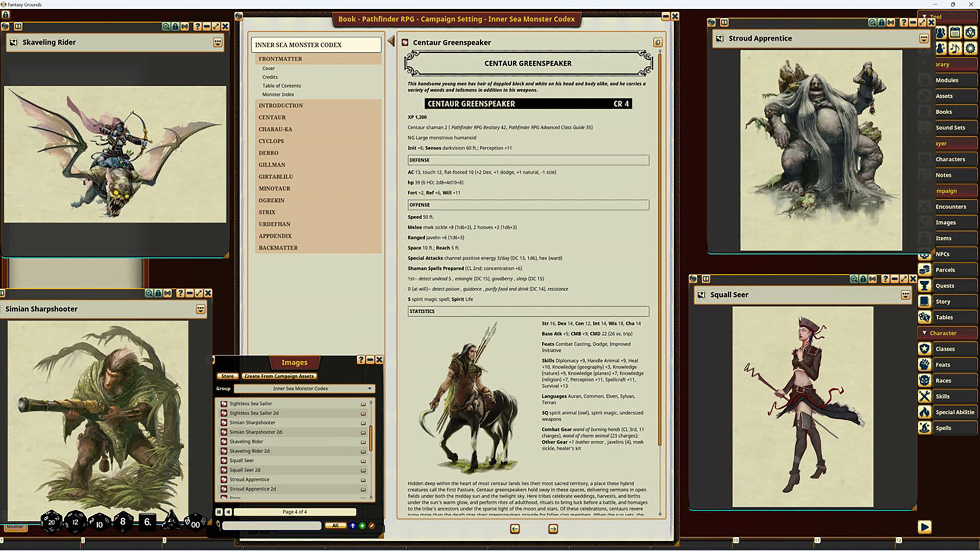Click Create From Campaign Assets button
The height and width of the screenshot is (551, 980).
[x=279, y=376]
